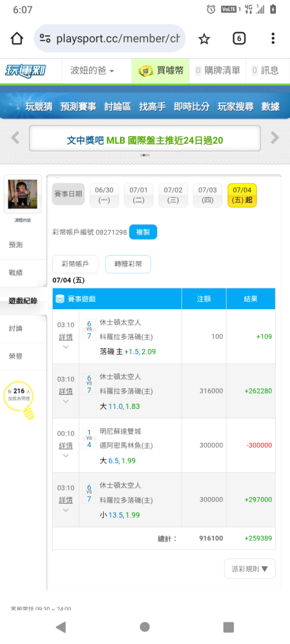
Task: Open the 波妞的爸 user dropdown
Action: 89,71
